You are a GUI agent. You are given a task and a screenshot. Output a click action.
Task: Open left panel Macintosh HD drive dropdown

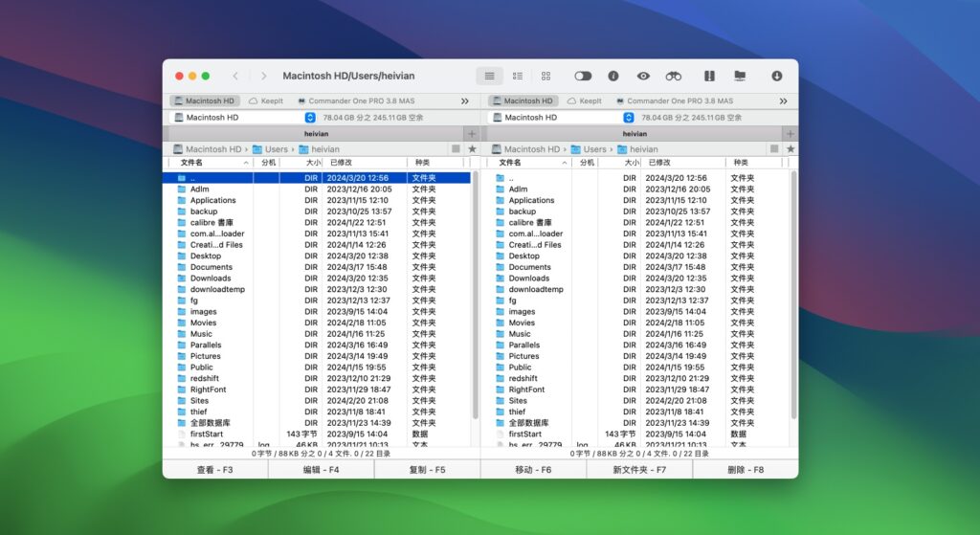[x=242, y=118]
